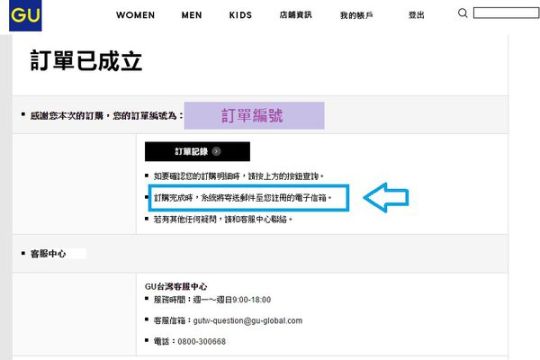This screenshot has height=360, width=540.
Task: Click the 客服中心 section header
Action: point(48,254)
